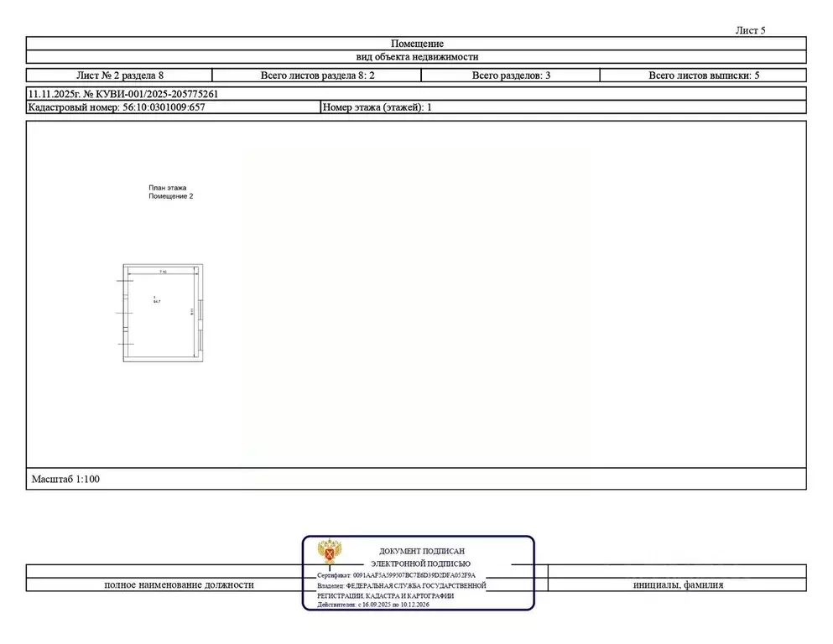Click 'полное наименование должности' caption
The height and width of the screenshot is (644, 833).
tap(179, 584)
